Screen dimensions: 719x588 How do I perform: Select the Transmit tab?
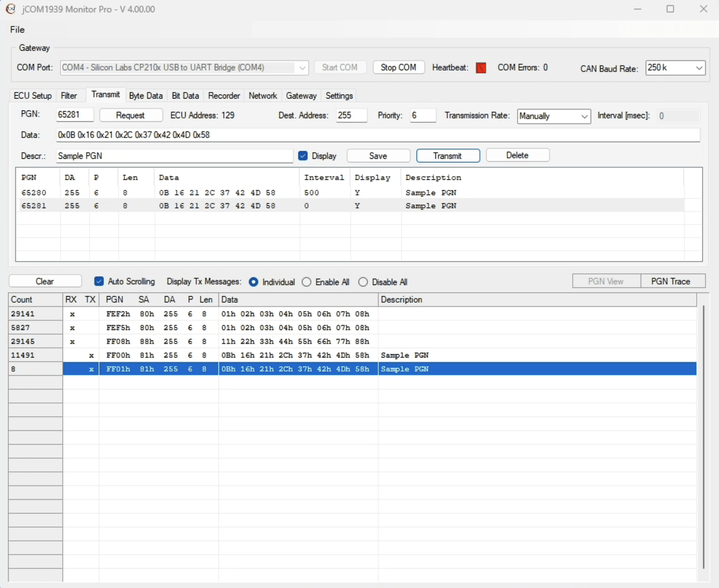point(106,94)
